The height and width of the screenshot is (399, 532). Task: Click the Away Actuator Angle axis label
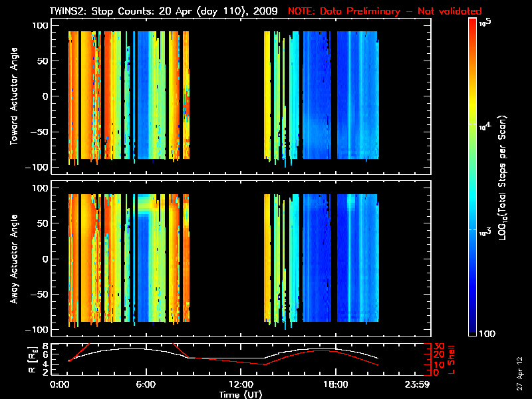tap(12, 259)
